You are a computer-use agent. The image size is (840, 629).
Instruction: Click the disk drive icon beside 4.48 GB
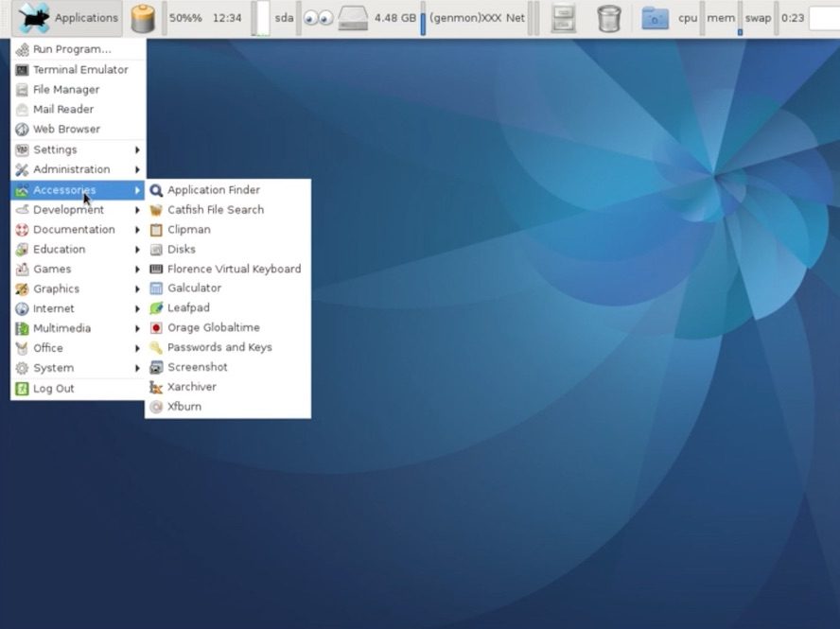point(353,19)
